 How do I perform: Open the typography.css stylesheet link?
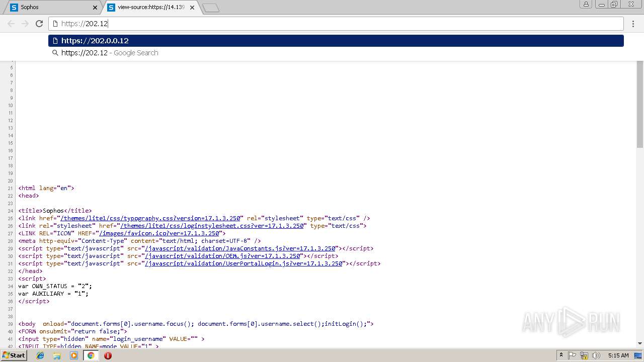pos(151,218)
